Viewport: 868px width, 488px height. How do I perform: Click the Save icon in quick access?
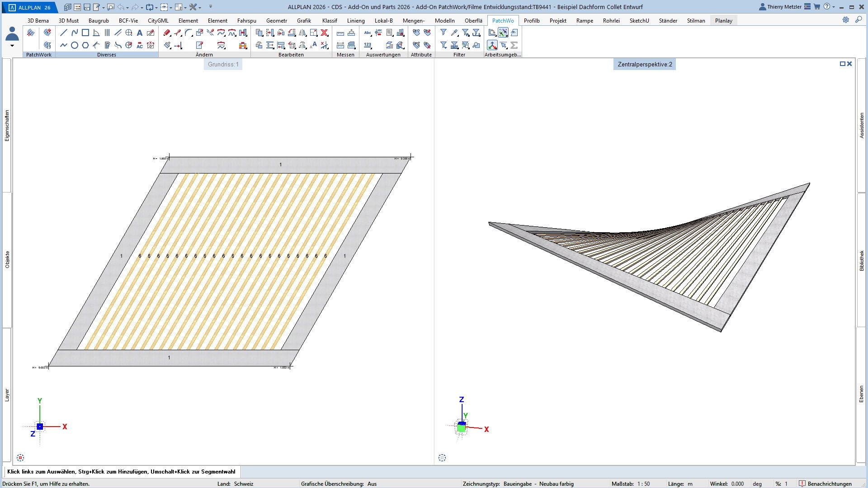87,7
